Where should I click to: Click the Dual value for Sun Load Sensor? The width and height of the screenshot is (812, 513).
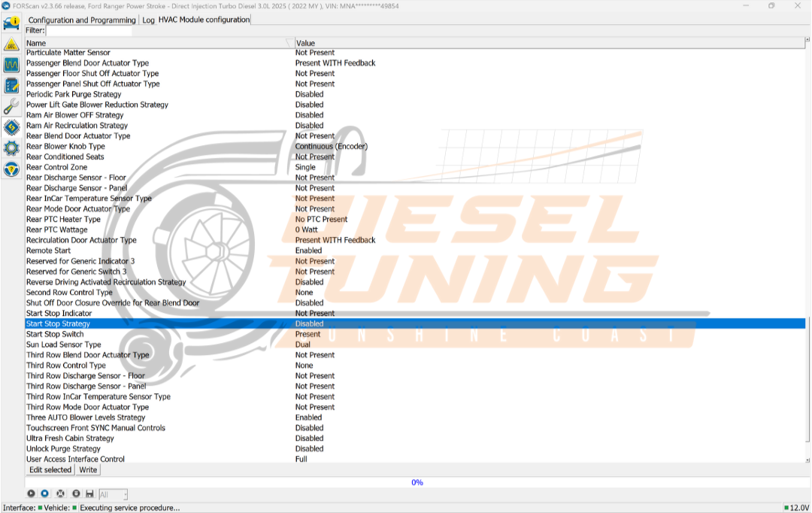tap(302, 344)
